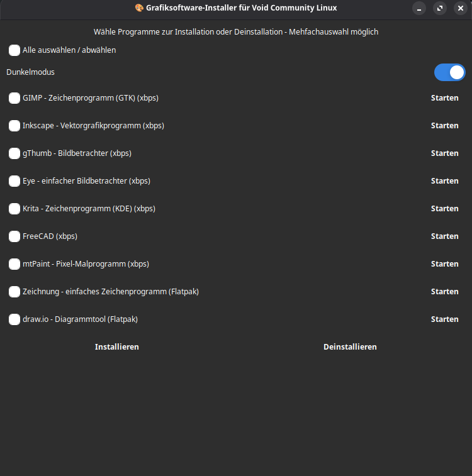Tick the gThumb Bildbetrachter checkbox
Screen dimensions: 472x476
pyautogui.click(x=14, y=153)
